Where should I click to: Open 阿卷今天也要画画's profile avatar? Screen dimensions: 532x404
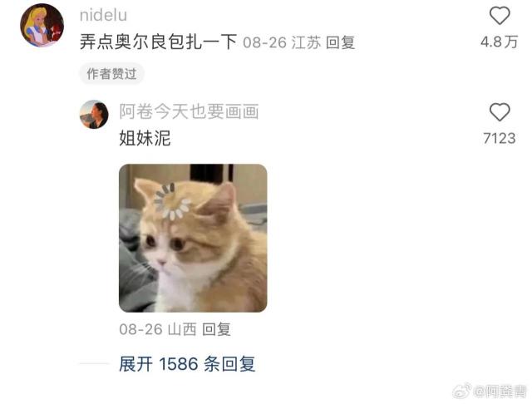point(94,115)
